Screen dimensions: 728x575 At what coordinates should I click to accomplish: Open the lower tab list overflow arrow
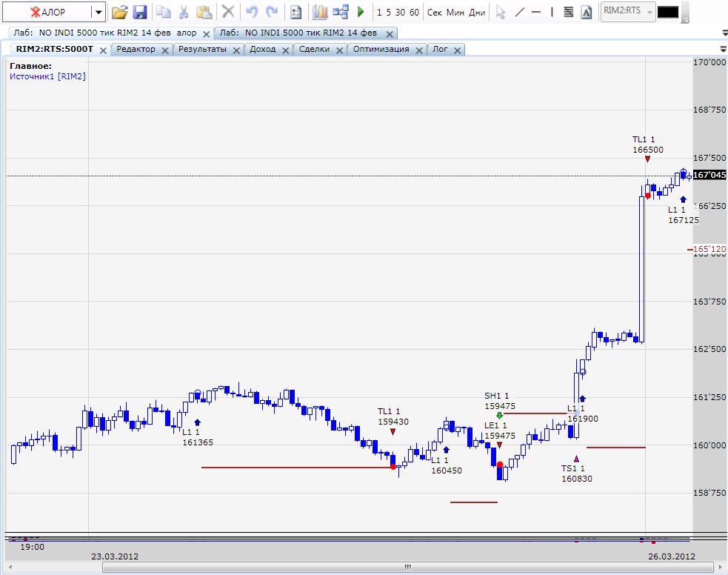click(x=724, y=49)
